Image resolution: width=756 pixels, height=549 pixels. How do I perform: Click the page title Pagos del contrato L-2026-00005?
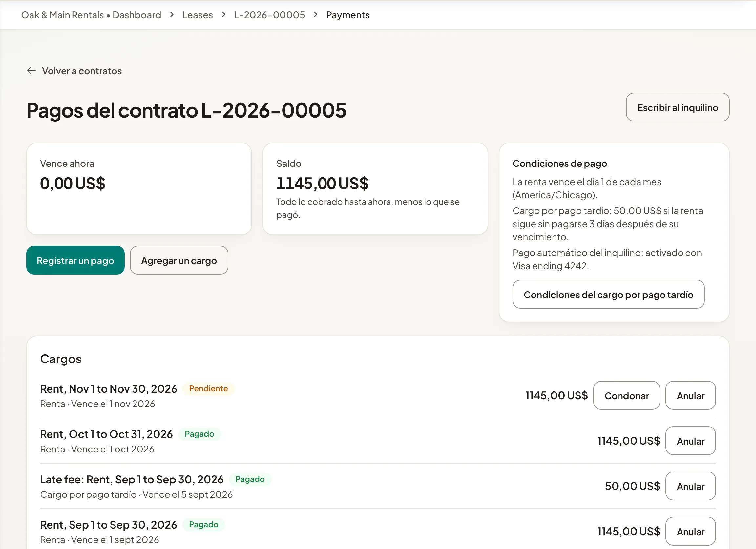(x=186, y=110)
